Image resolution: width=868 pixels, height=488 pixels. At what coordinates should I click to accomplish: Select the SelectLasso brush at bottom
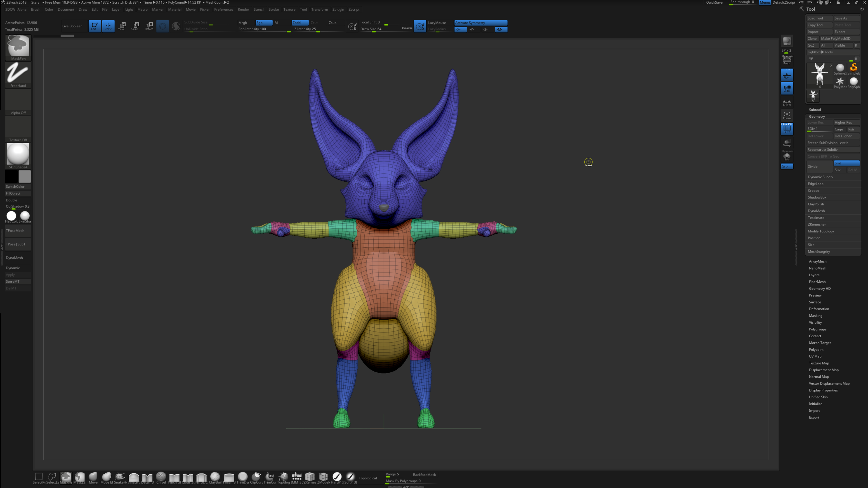(x=52, y=478)
